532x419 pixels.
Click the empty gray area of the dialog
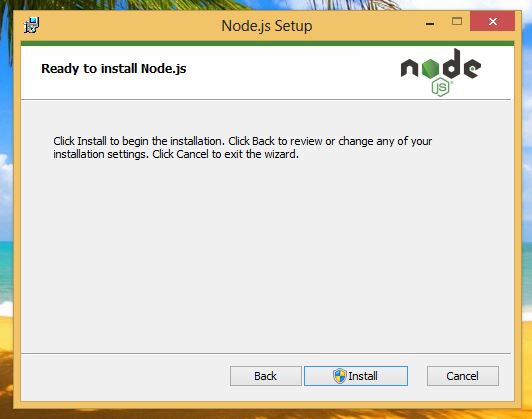266,254
